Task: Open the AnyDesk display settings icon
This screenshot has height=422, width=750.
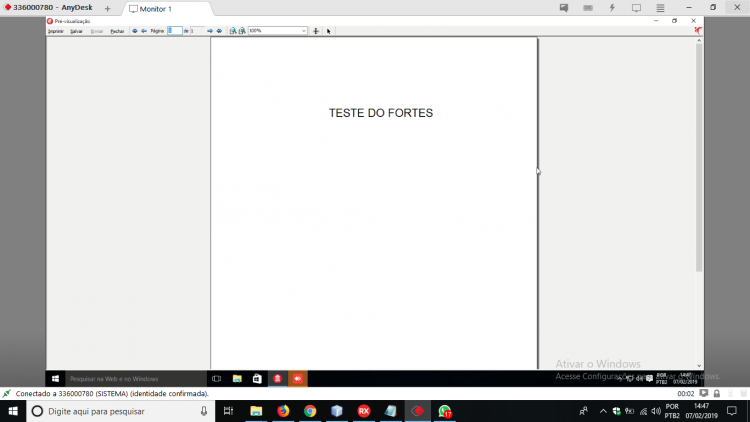Action: tap(636, 8)
